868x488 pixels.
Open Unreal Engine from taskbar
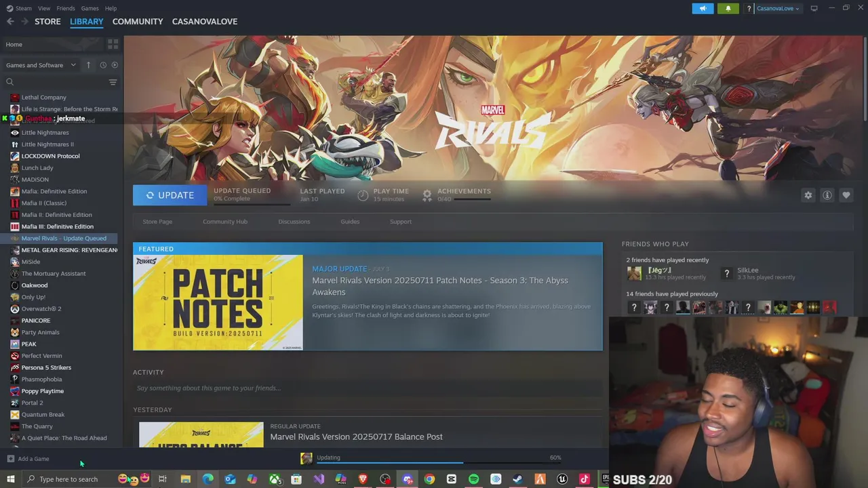point(562,479)
